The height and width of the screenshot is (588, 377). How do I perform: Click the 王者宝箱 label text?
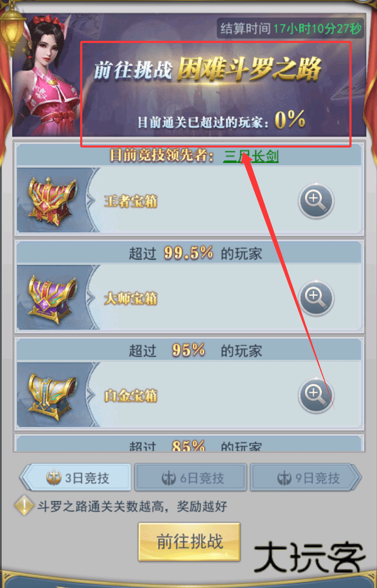tap(131, 201)
